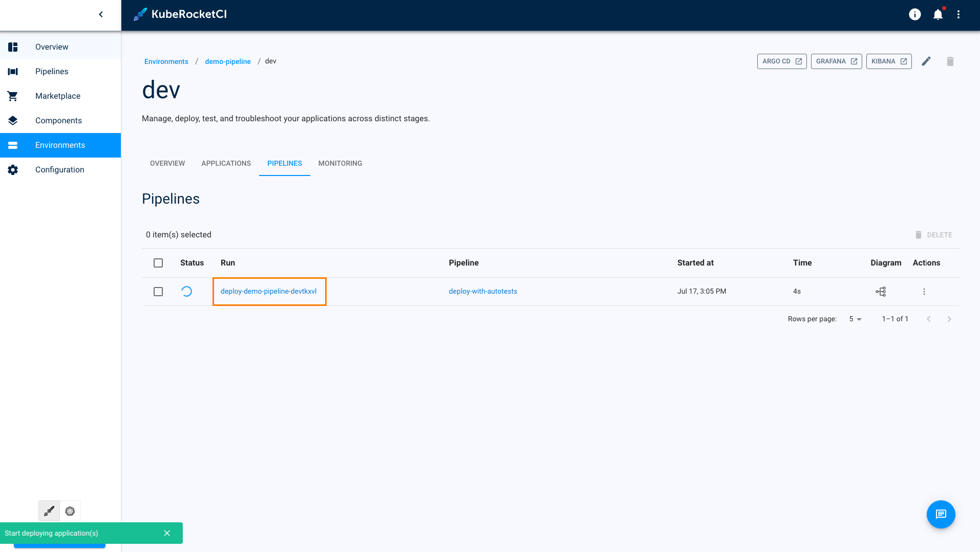
Task: Click the spinning status indicator of the run
Action: 186,291
